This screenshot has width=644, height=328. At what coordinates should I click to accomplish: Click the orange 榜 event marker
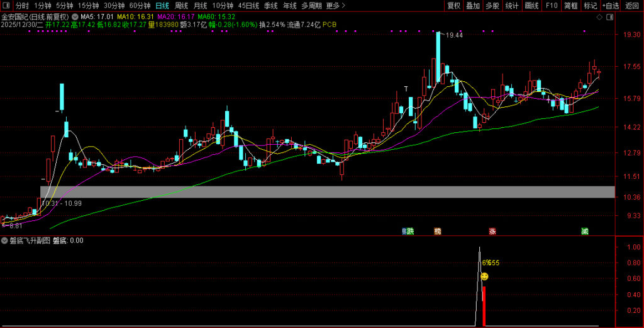(438, 231)
